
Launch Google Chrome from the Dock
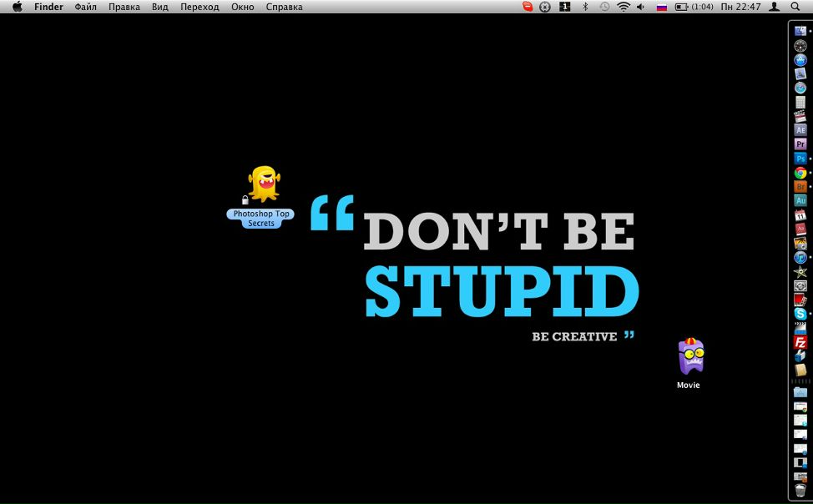pyautogui.click(x=800, y=173)
